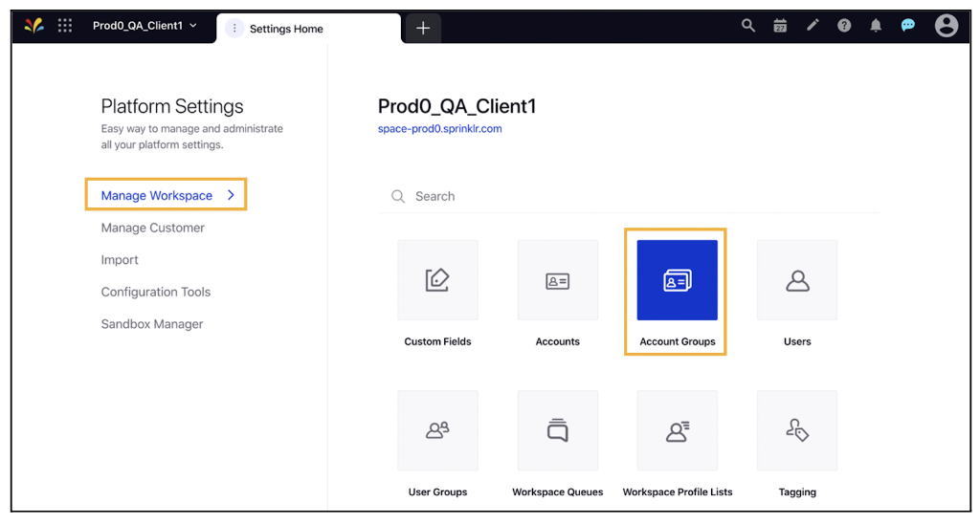Open the Settings Home tab options menu
The image size is (980, 524).
coord(234,28)
